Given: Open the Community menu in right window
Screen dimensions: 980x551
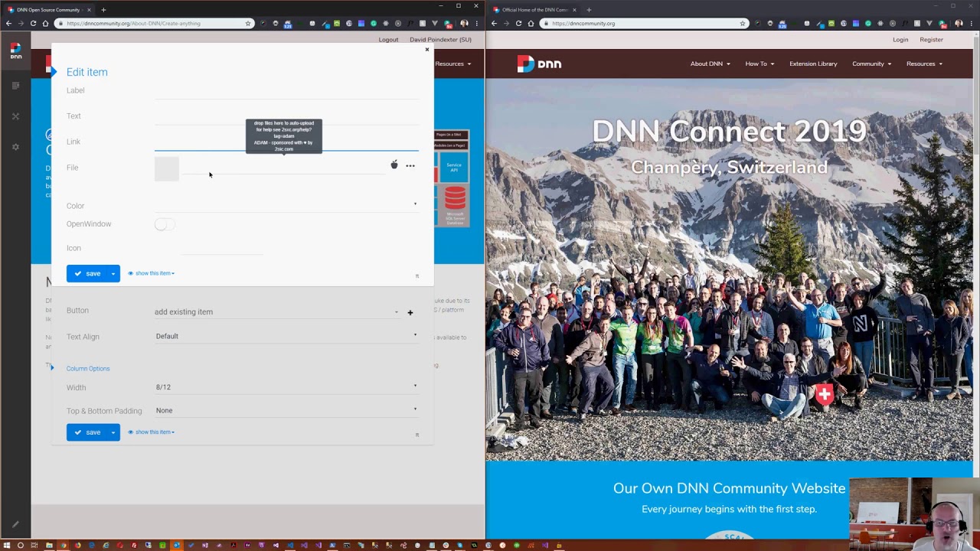Looking at the screenshot, I should pos(871,64).
